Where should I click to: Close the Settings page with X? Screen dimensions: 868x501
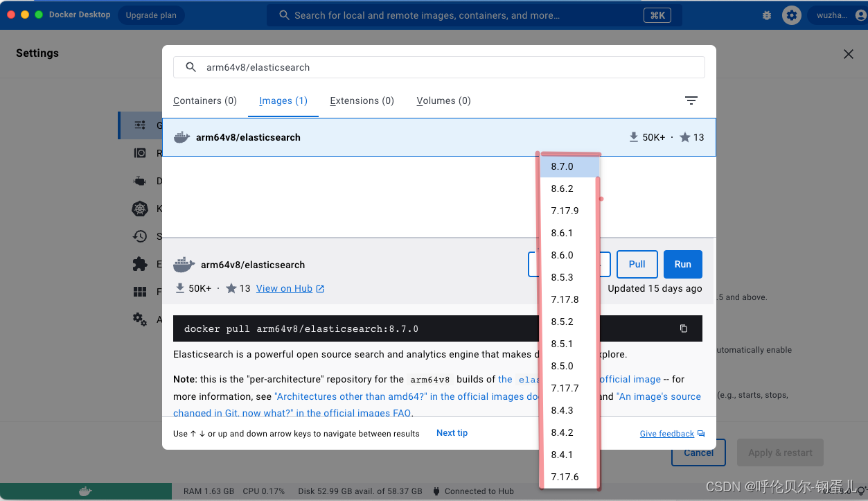849,54
